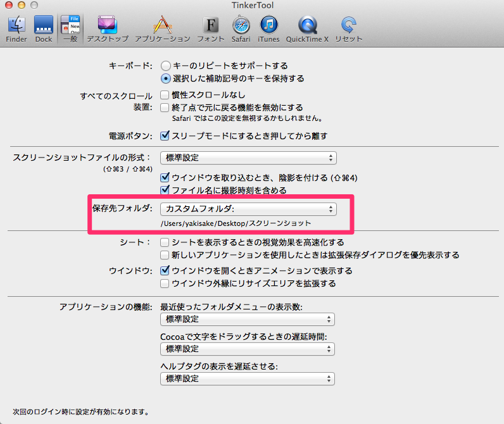Toggle ウインドウを取り込むとき、陰影を付ける checkbox
This screenshot has height=424, width=504.
(165, 177)
